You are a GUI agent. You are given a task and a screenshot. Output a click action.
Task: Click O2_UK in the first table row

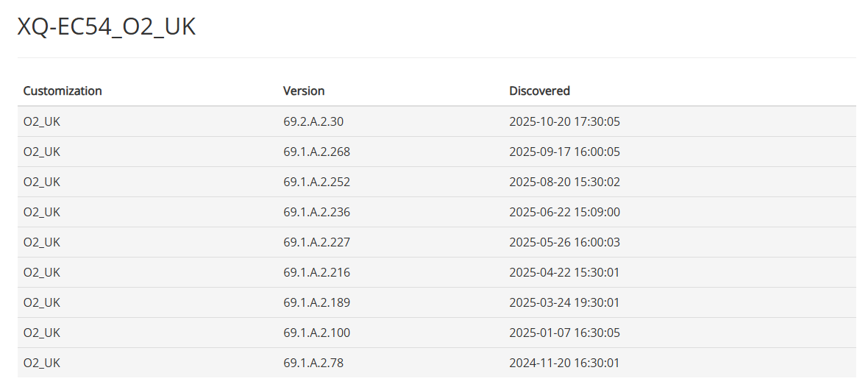click(42, 121)
